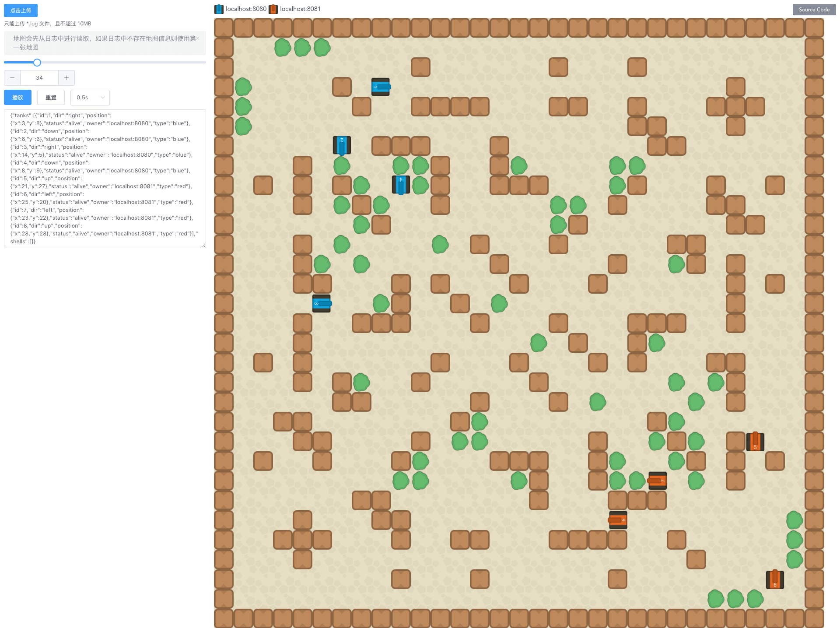Click blue tank number 1
The image size is (840, 628).
(x=380, y=87)
